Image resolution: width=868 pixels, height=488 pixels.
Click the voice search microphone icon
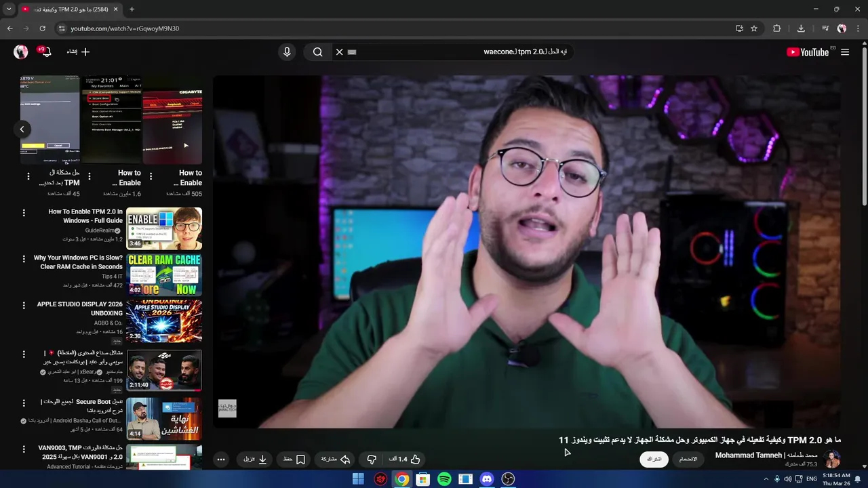[287, 52]
